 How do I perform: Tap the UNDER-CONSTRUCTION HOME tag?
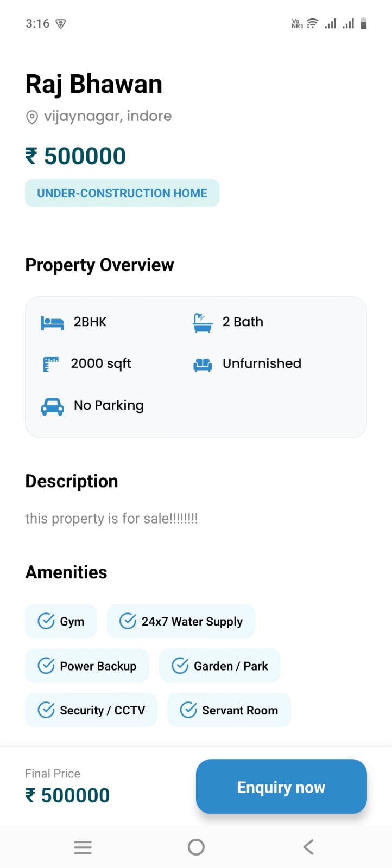[x=122, y=193]
